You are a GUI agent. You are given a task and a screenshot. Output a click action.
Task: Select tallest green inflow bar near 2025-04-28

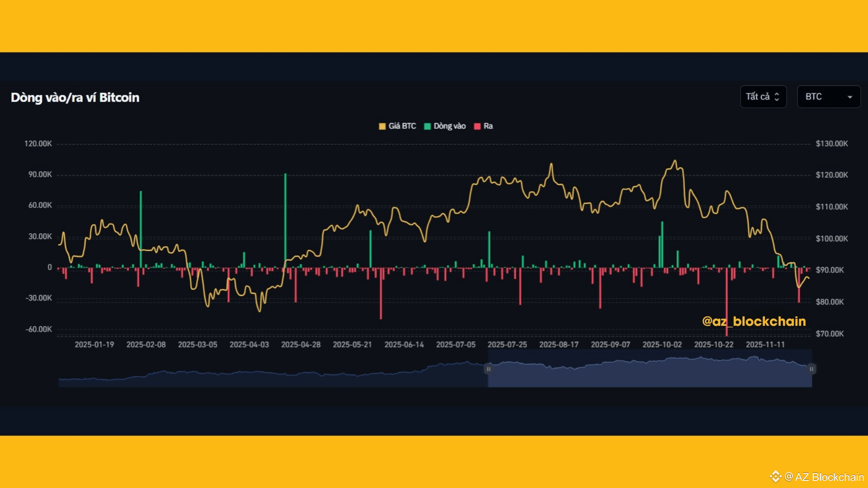[285, 217]
